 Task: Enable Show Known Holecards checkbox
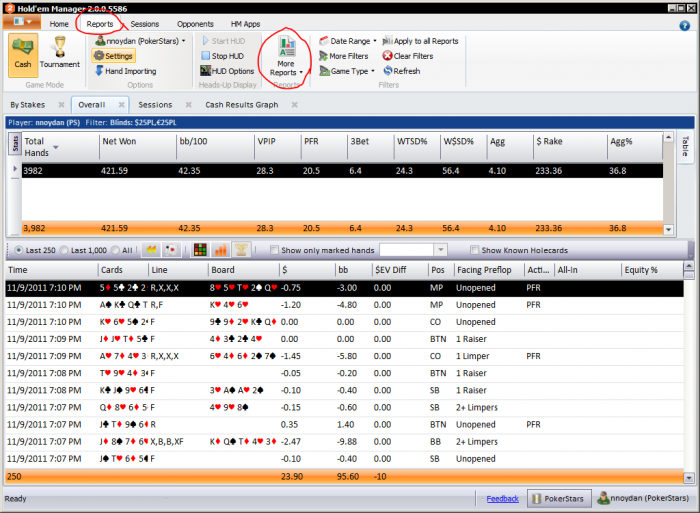pyautogui.click(x=475, y=250)
